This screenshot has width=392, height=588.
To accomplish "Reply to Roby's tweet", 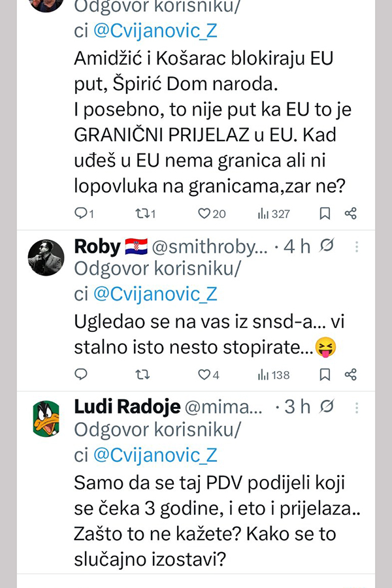I will click(82, 374).
